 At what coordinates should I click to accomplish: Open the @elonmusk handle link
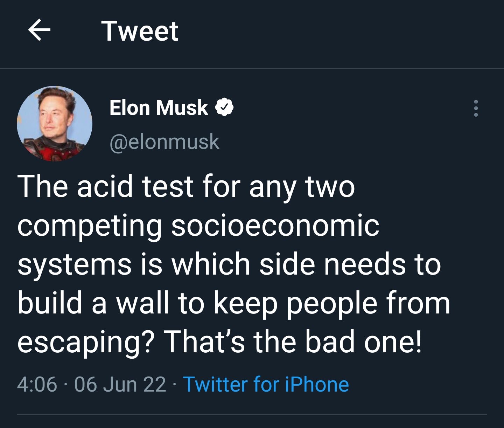(x=164, y=141)
